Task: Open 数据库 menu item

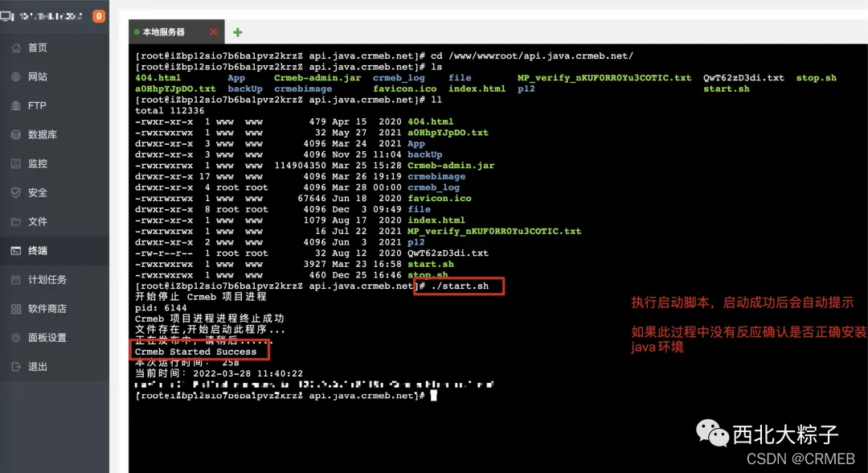Action: pos(55,134)
